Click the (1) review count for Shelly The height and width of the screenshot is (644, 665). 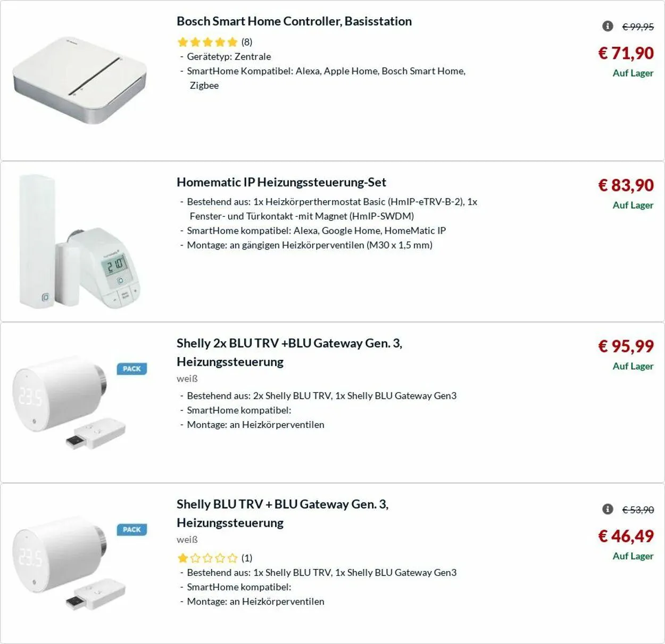(247, 558)
